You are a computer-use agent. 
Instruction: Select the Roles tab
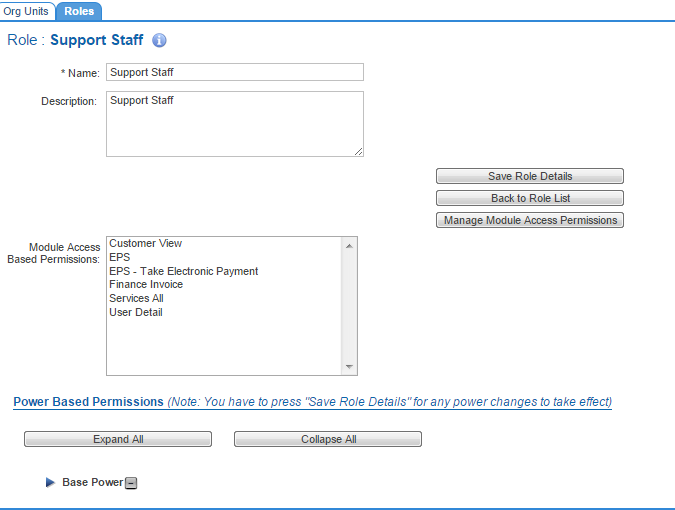click(x=78, y=10)
